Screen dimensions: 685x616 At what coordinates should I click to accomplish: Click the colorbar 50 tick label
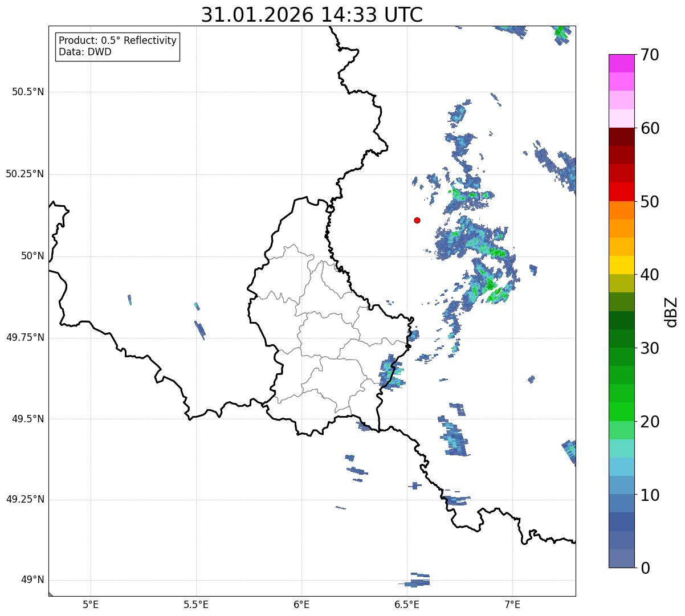pyautogui.click(x=650, y=202)
